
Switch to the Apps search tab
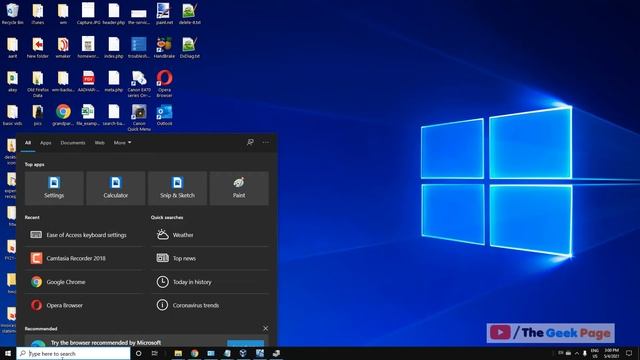point(46,143)
